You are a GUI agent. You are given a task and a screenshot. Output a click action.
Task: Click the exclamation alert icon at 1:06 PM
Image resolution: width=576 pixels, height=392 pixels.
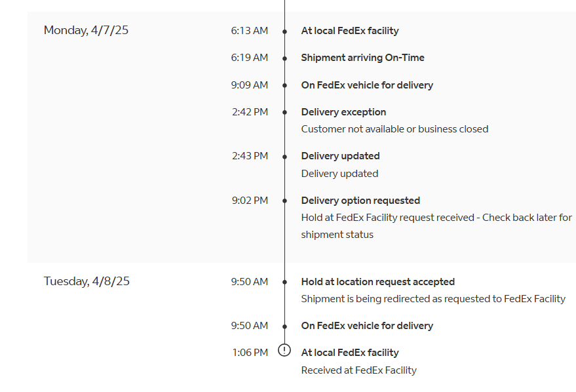pyautogui.click(x=284, y=350)
